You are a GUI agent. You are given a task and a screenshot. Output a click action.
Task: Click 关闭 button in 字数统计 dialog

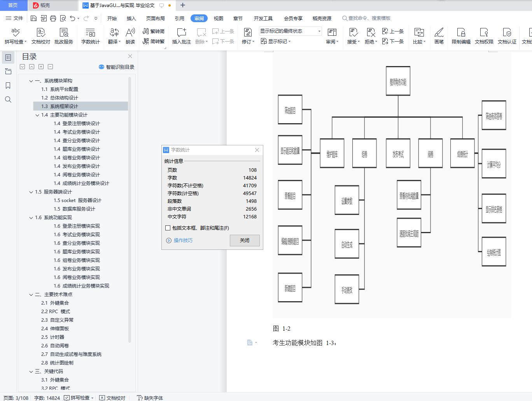[245, 241]
